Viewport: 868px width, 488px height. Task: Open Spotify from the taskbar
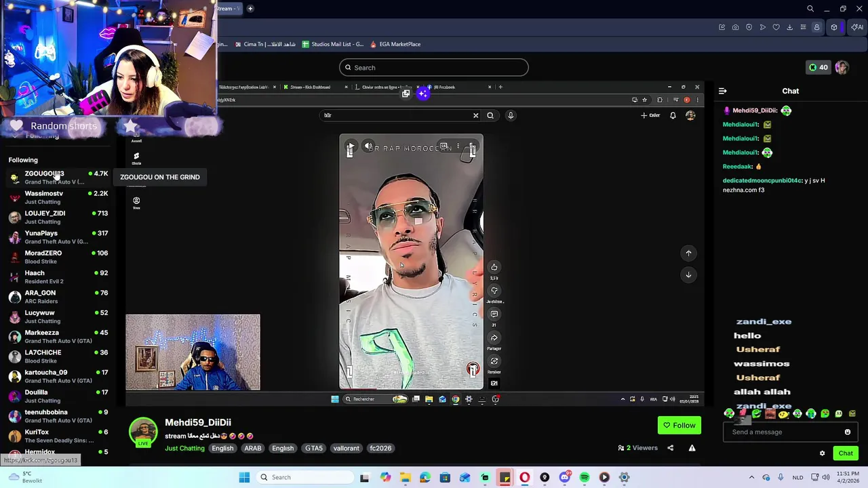[x=585, y=477]
